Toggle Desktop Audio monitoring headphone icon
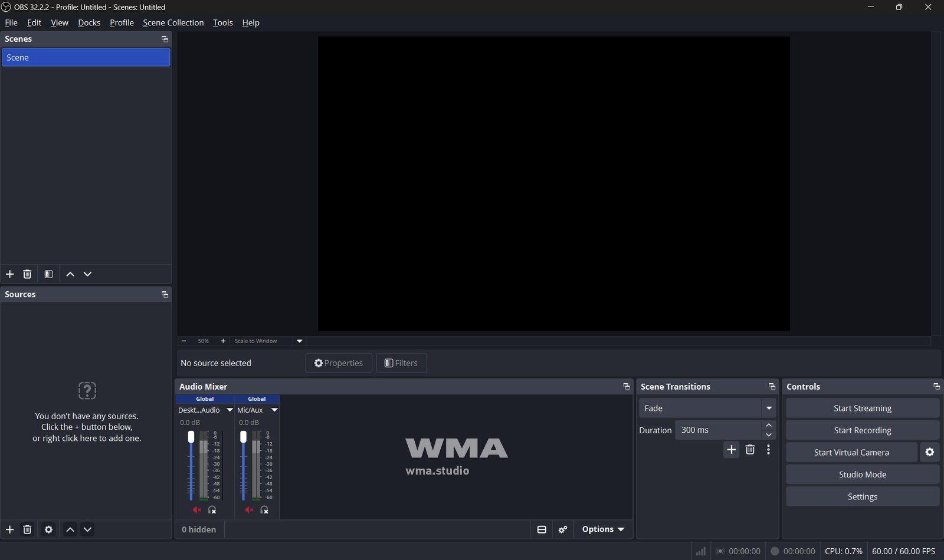The height and width of the screenshot is (560, 944). tap(212, 510)
